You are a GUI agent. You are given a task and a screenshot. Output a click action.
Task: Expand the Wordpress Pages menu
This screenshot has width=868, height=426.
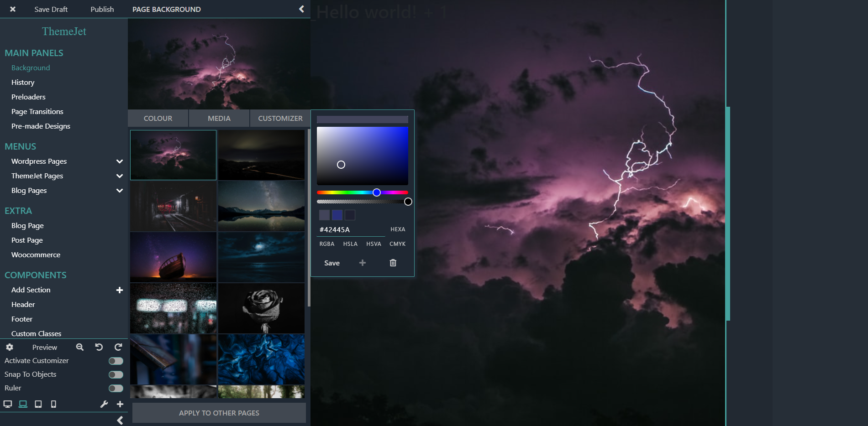point(119,161)
